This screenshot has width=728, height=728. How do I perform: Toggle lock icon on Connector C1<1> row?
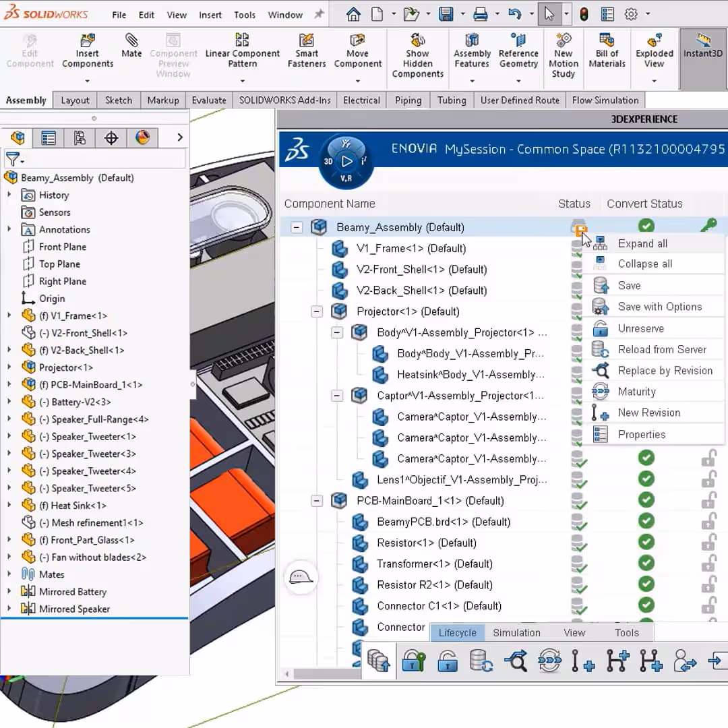708,605
